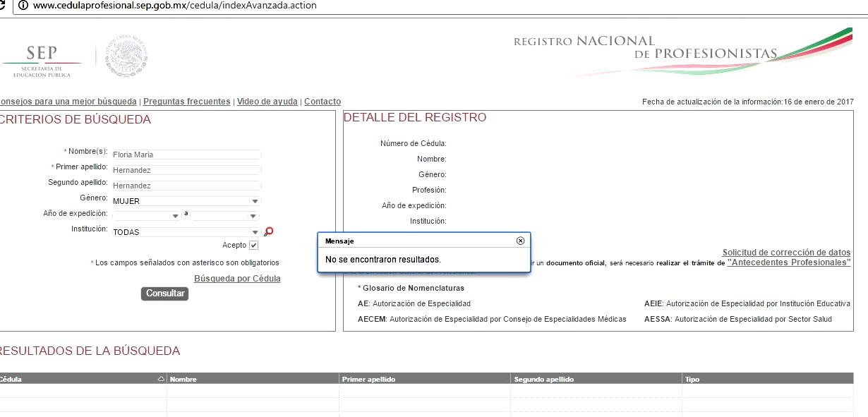The image size is (868, 417).
Task: Click the sort arrow in the Cédula column
Action: tap(161, 379)
